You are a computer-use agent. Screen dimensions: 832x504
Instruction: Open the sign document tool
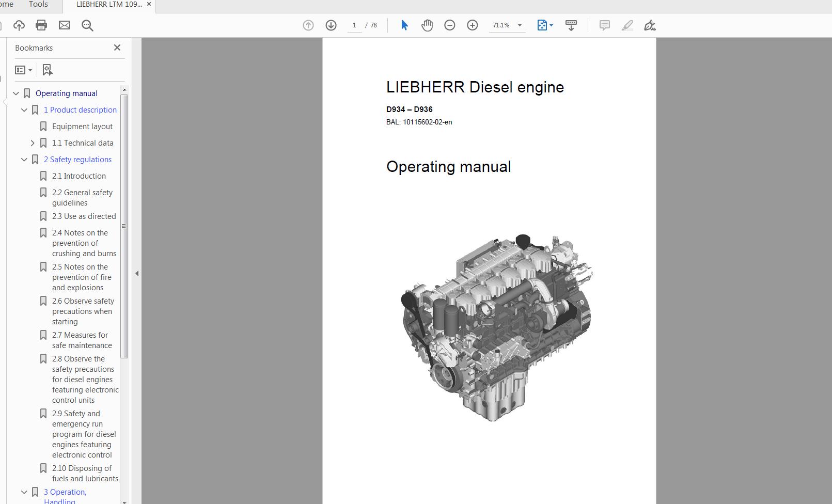(x=650, y=25)
